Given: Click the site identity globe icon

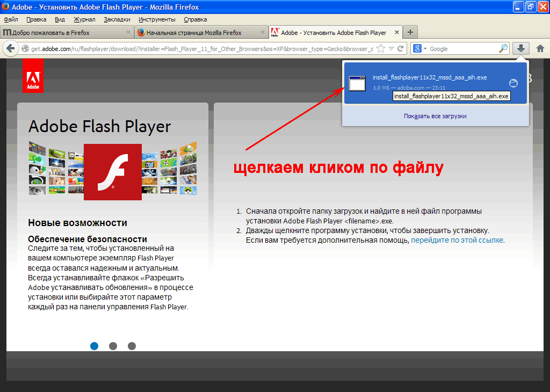Looking at the screenshot, I should (25, 49).
